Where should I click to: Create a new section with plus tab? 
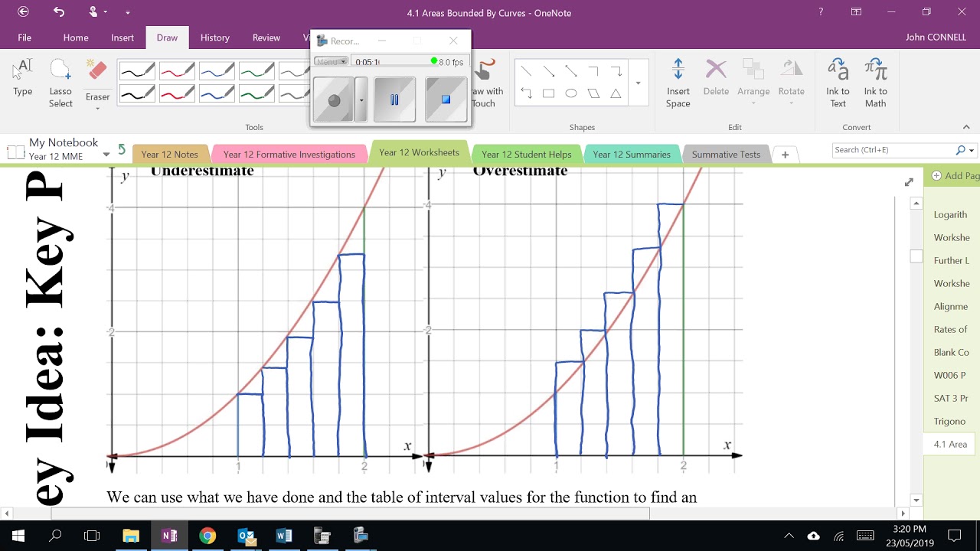[x=785, y=155]
